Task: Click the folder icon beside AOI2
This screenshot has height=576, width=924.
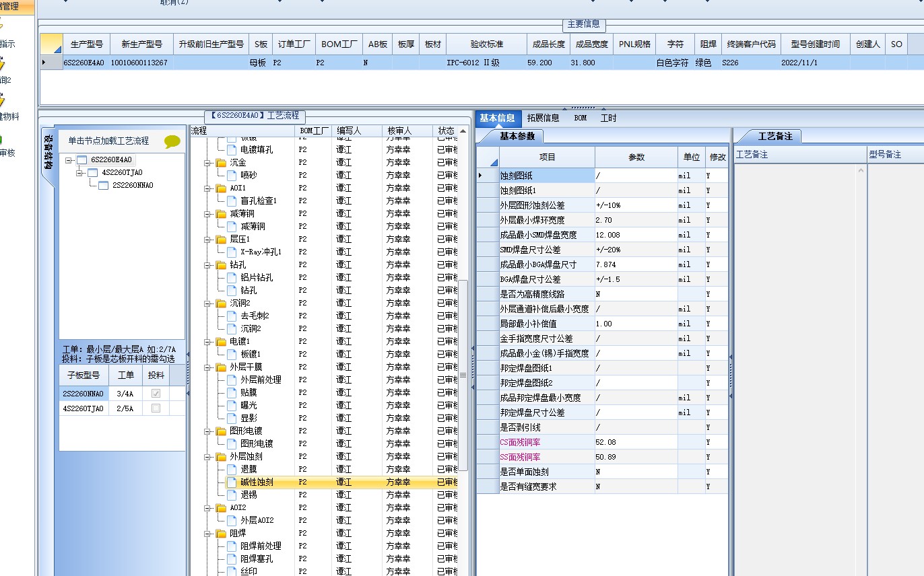Action: [x=221, y=508]
